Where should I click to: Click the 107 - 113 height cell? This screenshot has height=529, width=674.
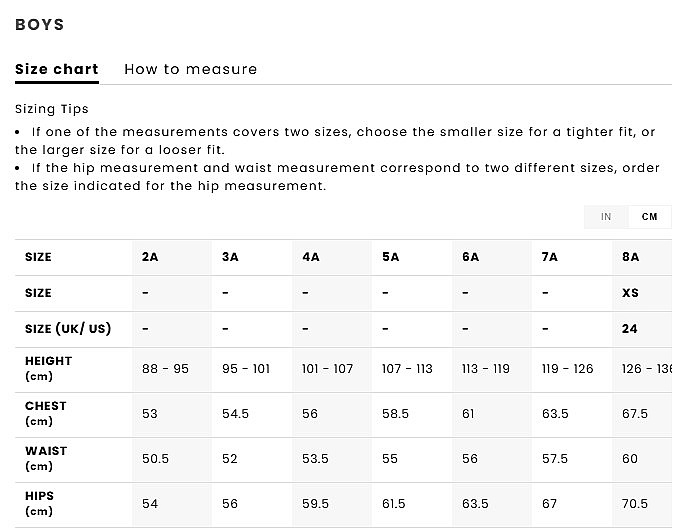[x=407, y=369]
